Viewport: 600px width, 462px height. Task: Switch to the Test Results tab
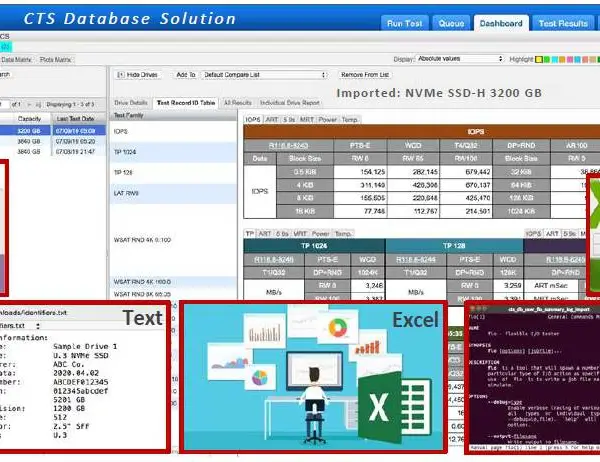click(x=563, y=23)
